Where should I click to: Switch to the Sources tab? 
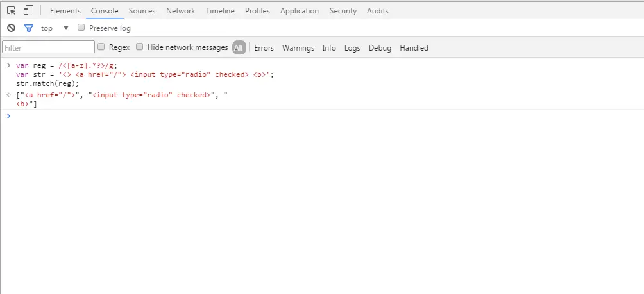(142, 11)
